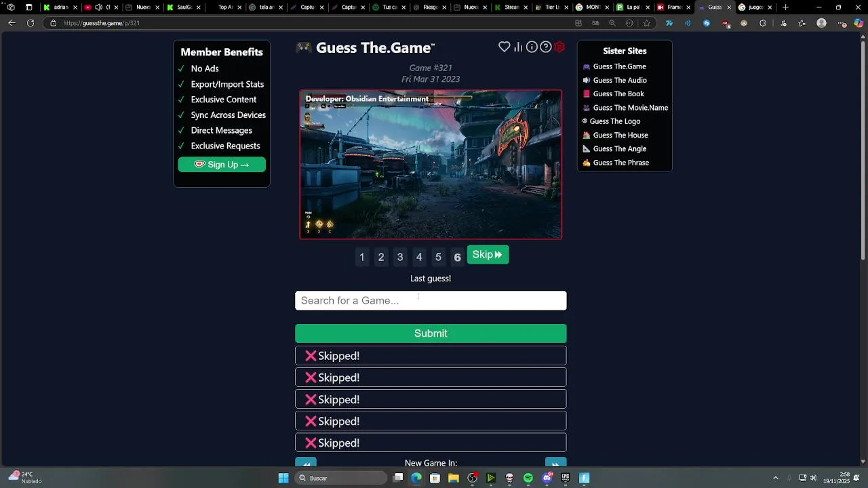This screenshot has width=868, height=488.
Task: Open Guess The Audio sister site
Action: (619, 80)
